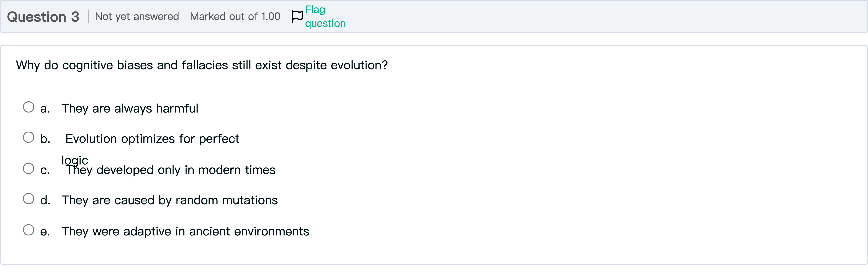This screenshot has height=277, width=868.
Task: Select radio button for option e
Action: click(29, 230)
